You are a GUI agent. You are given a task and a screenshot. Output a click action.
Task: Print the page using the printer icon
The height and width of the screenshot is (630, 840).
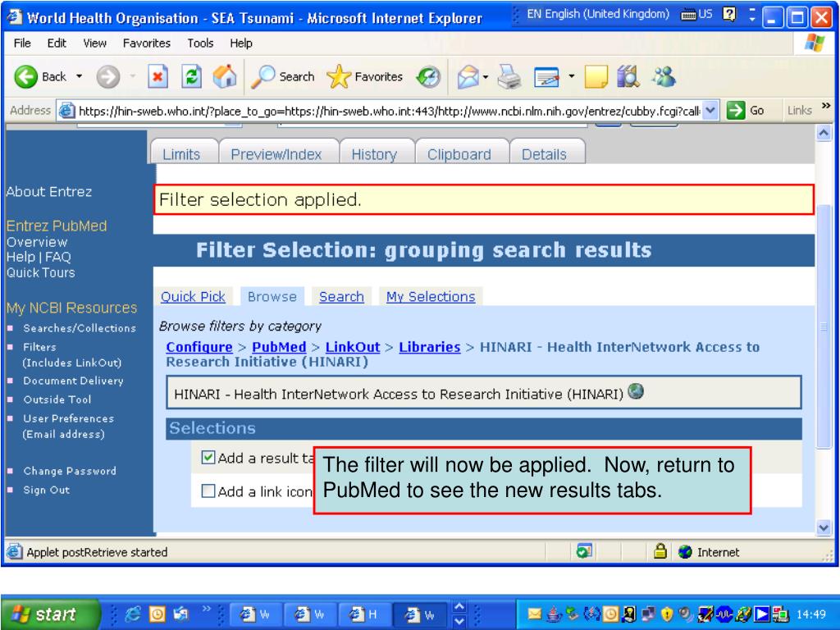point(509,77)
